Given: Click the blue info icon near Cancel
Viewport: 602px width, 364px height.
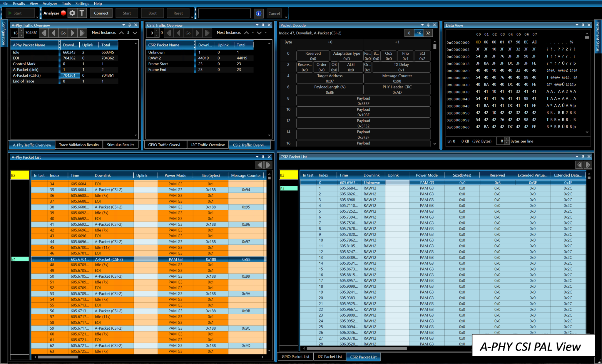Looking at the screenshot, I should coord(259,13).
